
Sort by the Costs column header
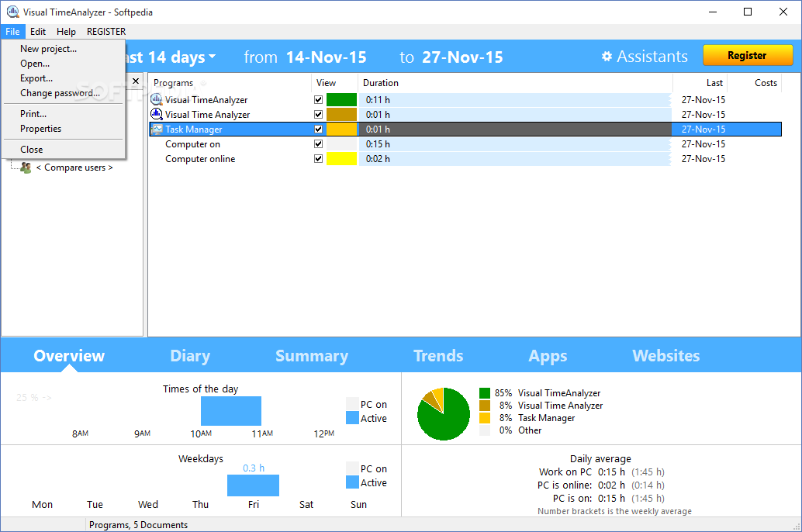[755, 83]
